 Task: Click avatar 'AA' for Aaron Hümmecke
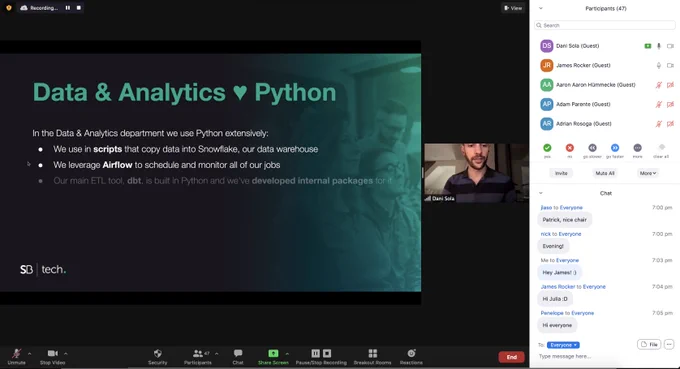547,85
